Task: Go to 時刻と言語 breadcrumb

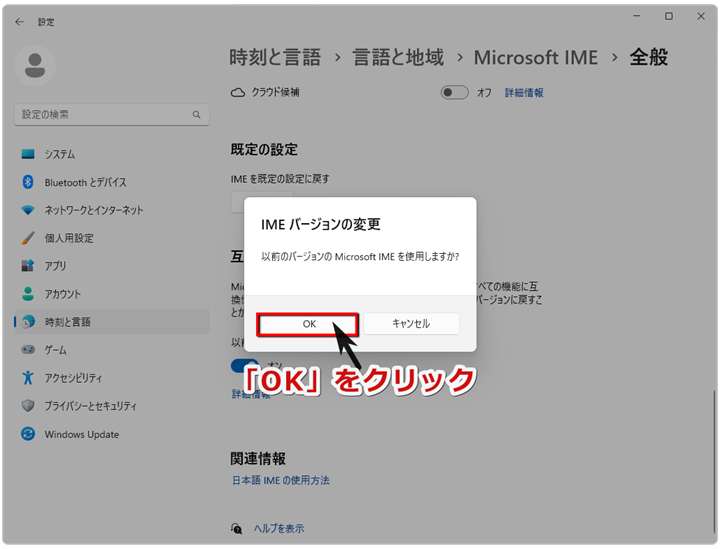Action: 275,57
